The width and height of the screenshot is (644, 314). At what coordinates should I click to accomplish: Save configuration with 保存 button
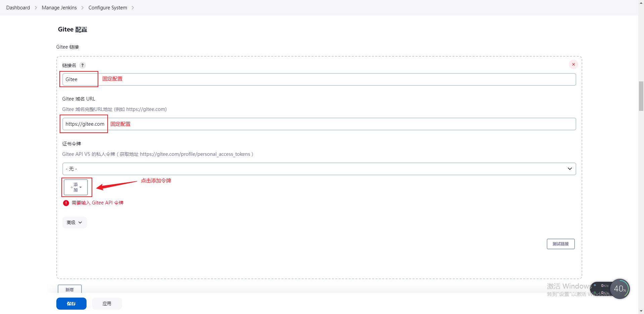(x=71, y=304)
